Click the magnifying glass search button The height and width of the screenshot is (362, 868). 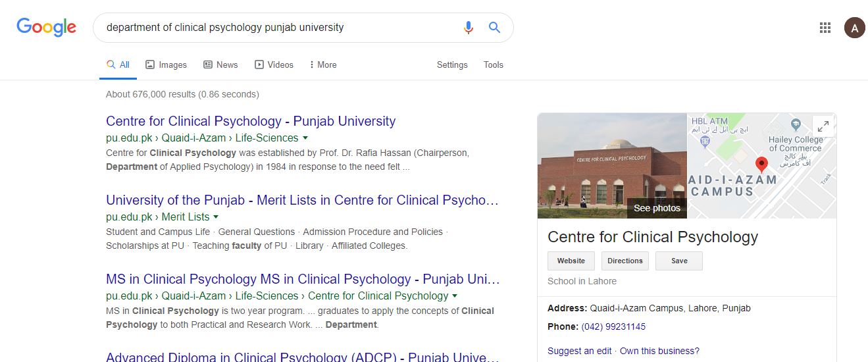coord(494,28)
